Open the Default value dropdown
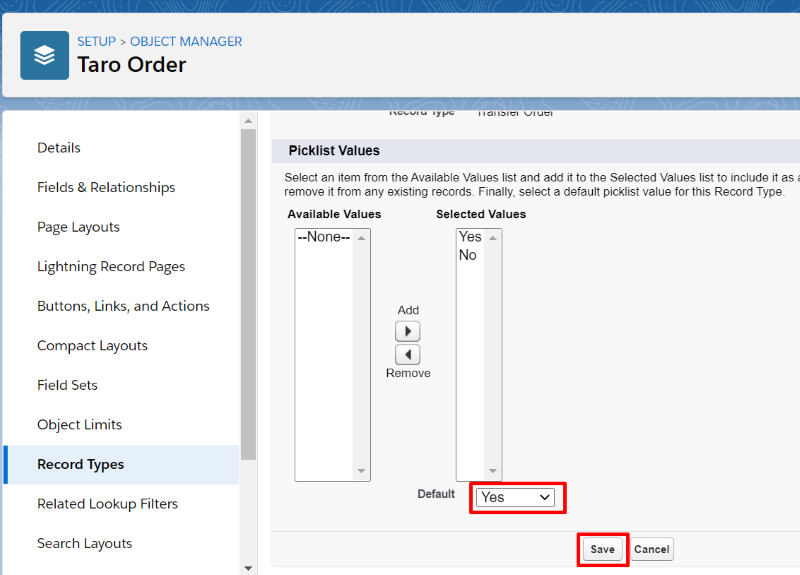Screen dimensions: 800x575 click(x=515, y=497)
